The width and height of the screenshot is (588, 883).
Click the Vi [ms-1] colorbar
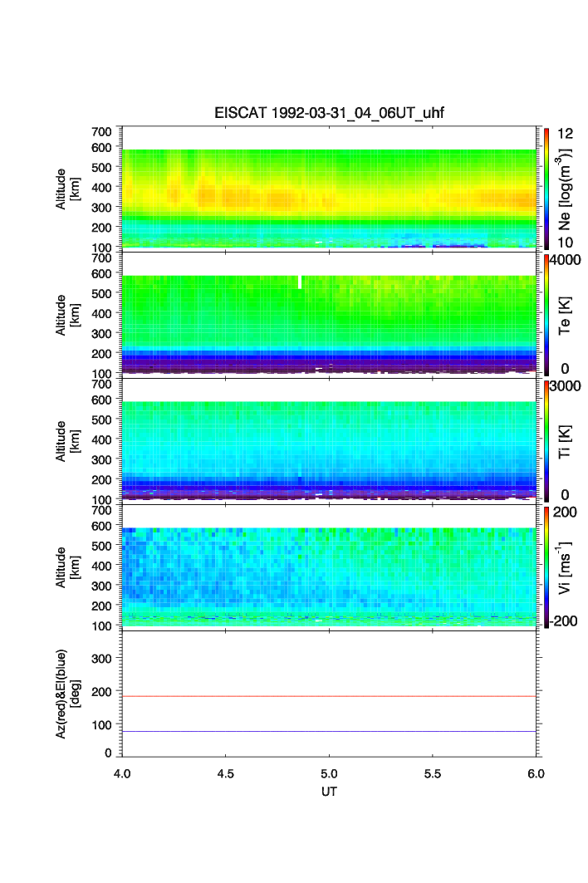[x=546, y=567]
